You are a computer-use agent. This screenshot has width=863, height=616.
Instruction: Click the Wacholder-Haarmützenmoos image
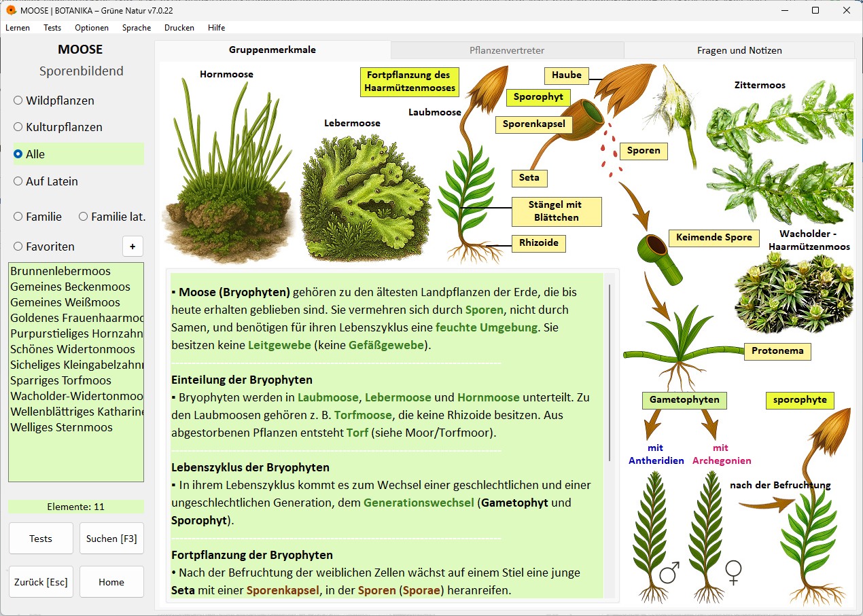tap(794, 293)
